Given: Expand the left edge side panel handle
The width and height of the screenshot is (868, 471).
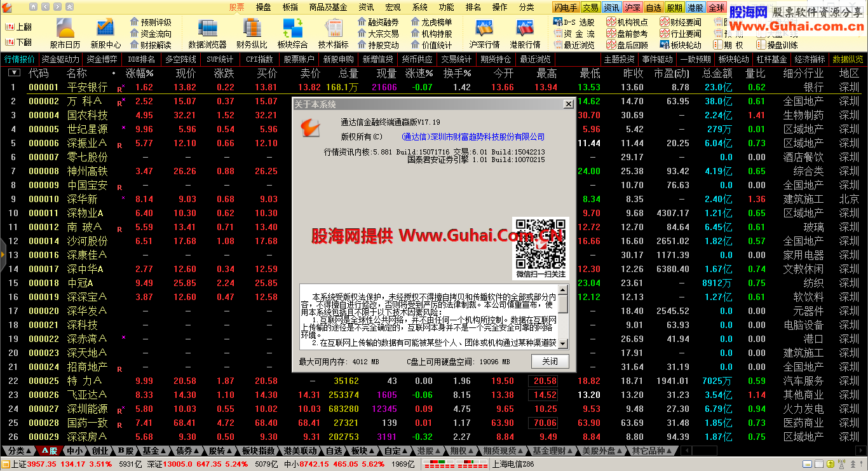Looking at the screenshot, I should click(x=3, y=254).
